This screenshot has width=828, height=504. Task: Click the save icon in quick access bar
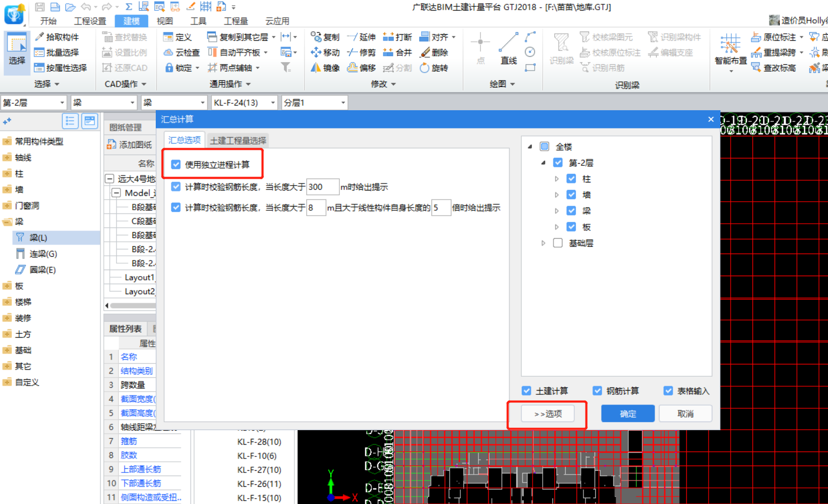[x=40, y=7]
